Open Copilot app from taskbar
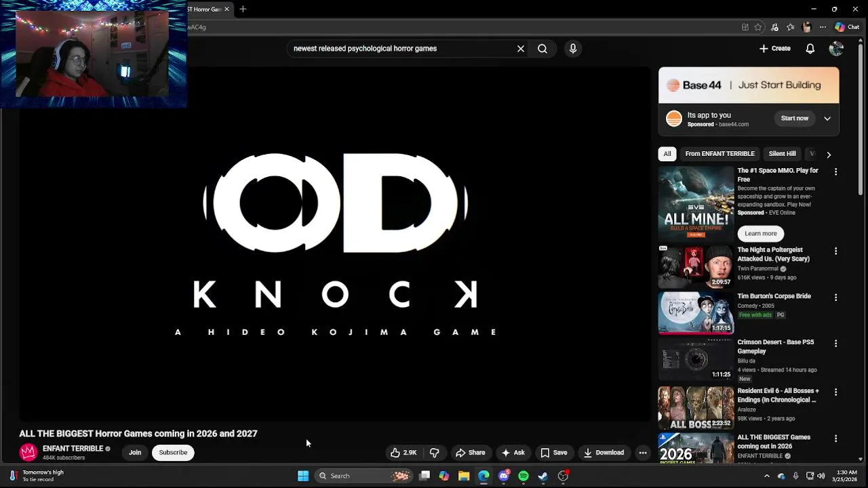Viewport: 868px width, 488px height. pyautogui.click(x=444, y=476)
